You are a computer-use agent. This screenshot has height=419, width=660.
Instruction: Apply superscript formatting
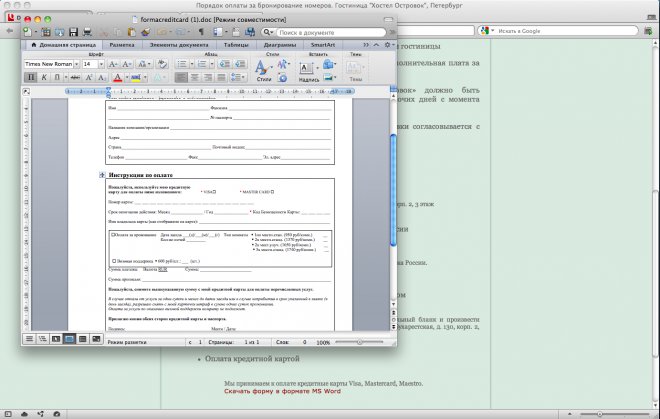(x=89, y=77)
